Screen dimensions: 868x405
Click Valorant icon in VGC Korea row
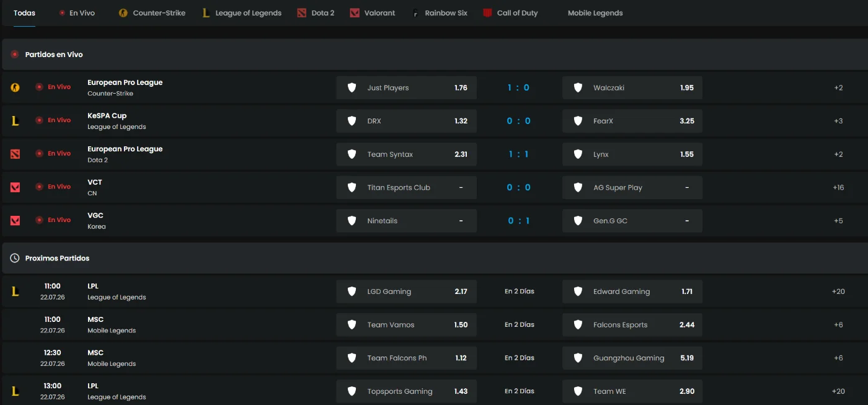[15, 221]
